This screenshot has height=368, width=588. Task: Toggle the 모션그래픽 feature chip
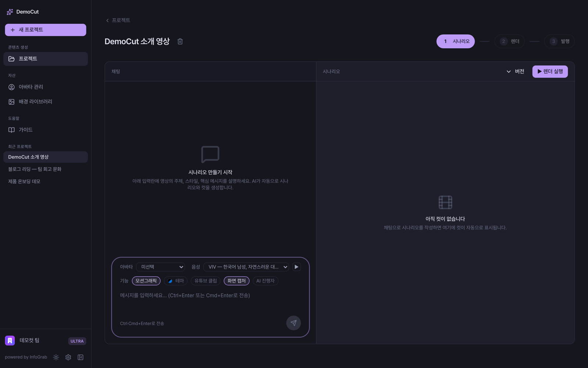pyautogui.click(x=146, y=281)
